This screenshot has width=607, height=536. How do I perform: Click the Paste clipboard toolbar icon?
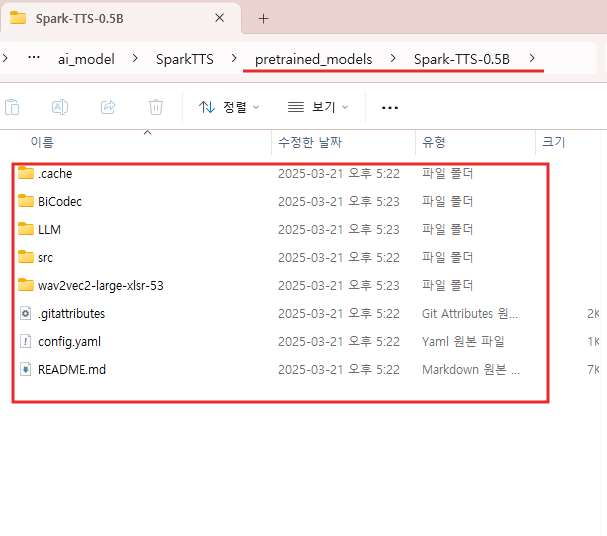pyautogui.click(x=12, y=107)
